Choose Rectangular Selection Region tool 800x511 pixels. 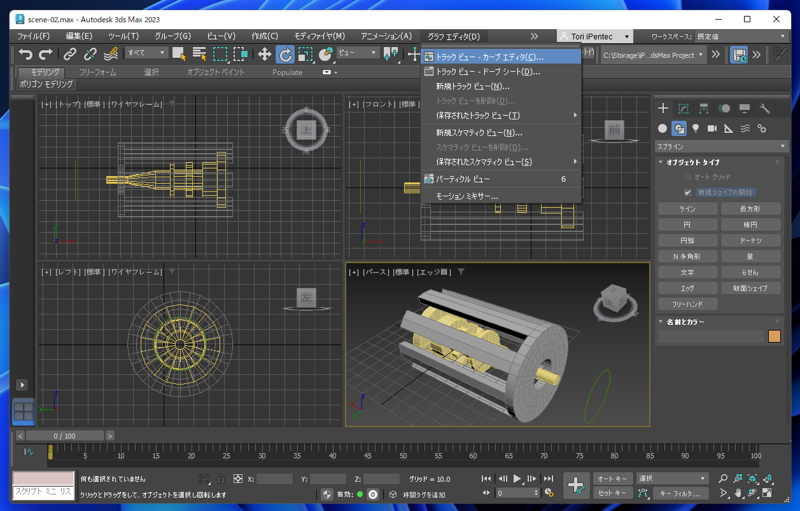220,54
